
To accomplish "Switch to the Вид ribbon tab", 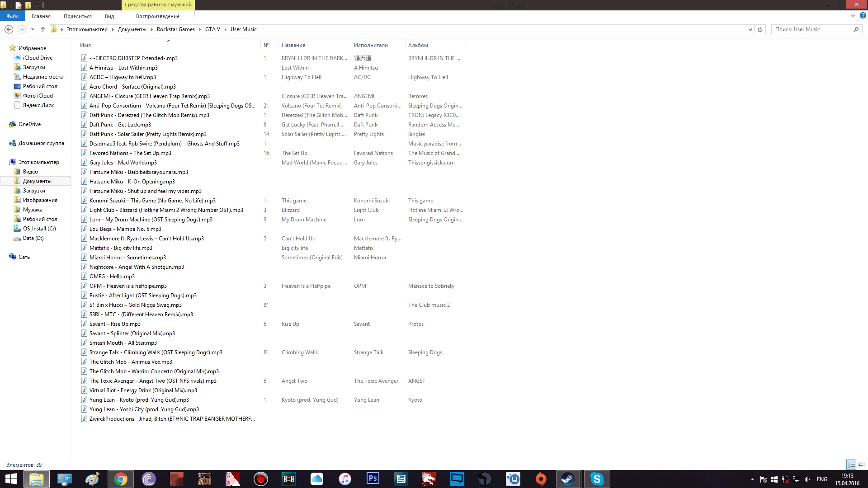I will click(x=109, y=16).
